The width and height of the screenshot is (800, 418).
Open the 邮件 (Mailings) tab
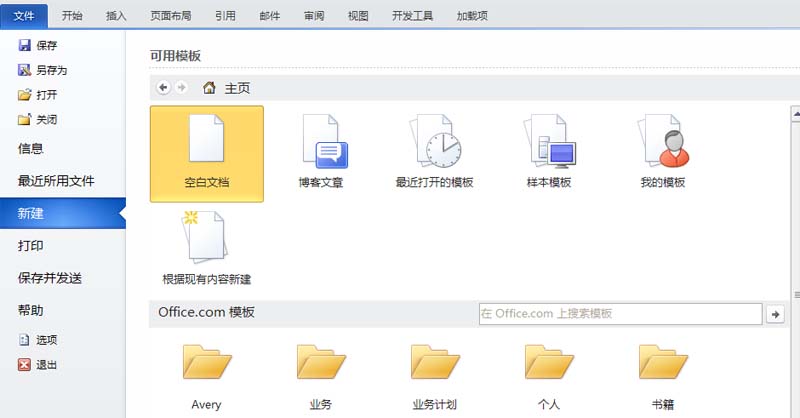269,16
